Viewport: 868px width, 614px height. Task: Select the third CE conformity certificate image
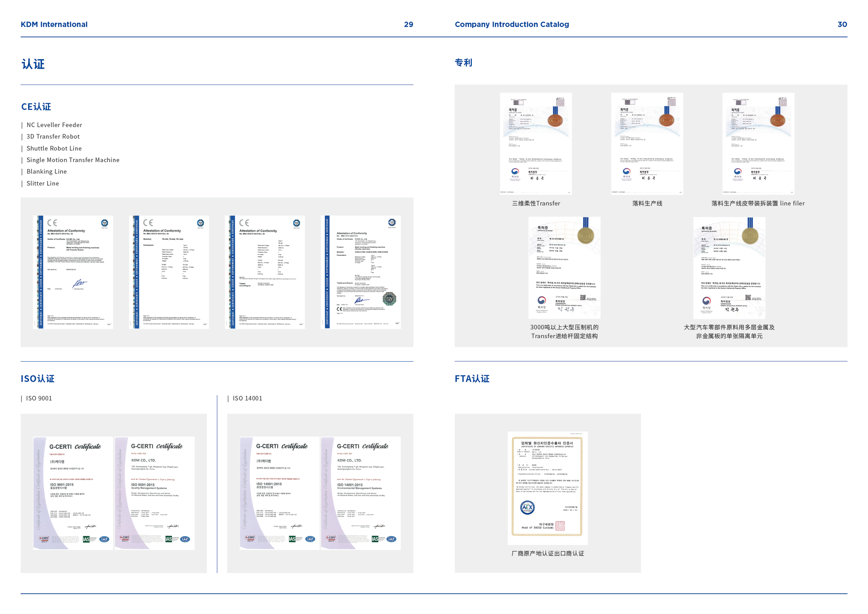pyautogui.click(x=265, y=272)
